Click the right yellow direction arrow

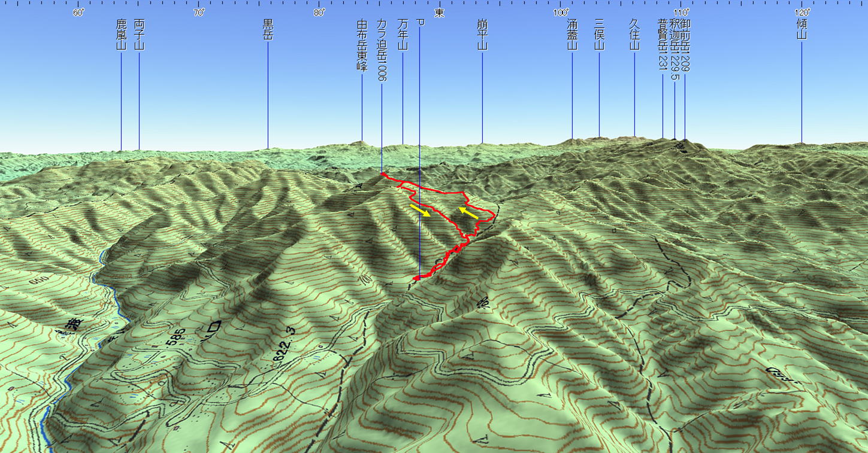point(468,212)
